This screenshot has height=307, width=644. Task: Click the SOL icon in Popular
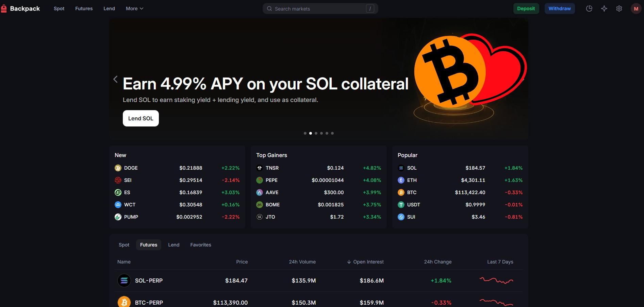coord(401,168)
